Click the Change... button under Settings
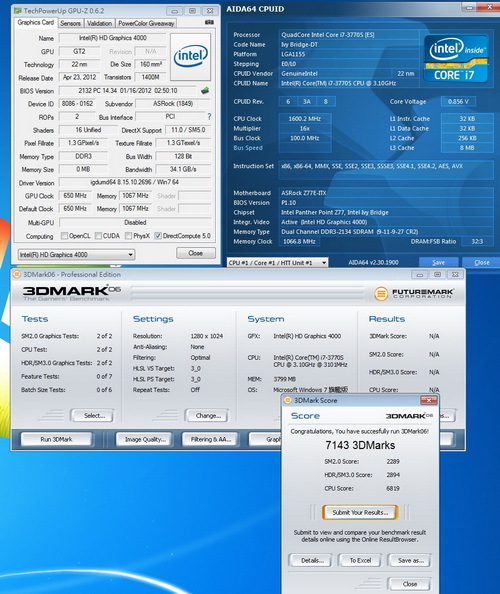Image resolution: width=500 pixels, height=594 pixels. (x=208, y=416)
